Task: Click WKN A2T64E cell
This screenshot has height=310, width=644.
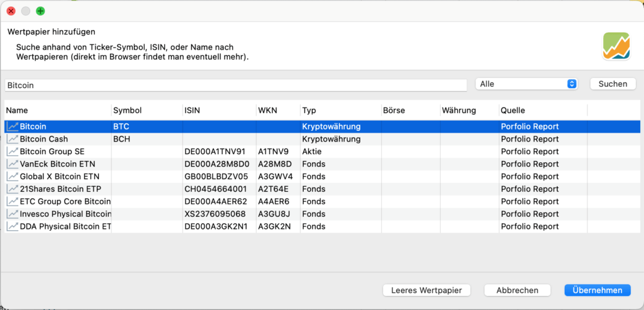Action: pos(274,189)
